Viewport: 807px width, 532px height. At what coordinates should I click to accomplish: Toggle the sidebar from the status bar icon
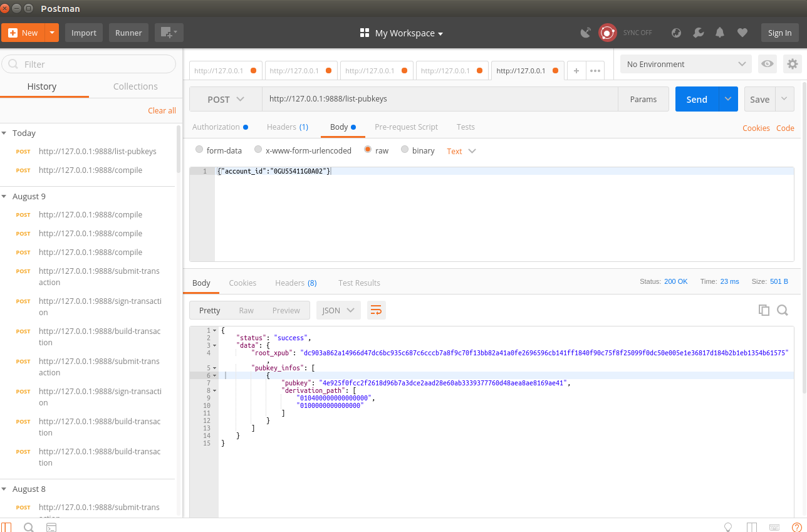pos(6,527)
